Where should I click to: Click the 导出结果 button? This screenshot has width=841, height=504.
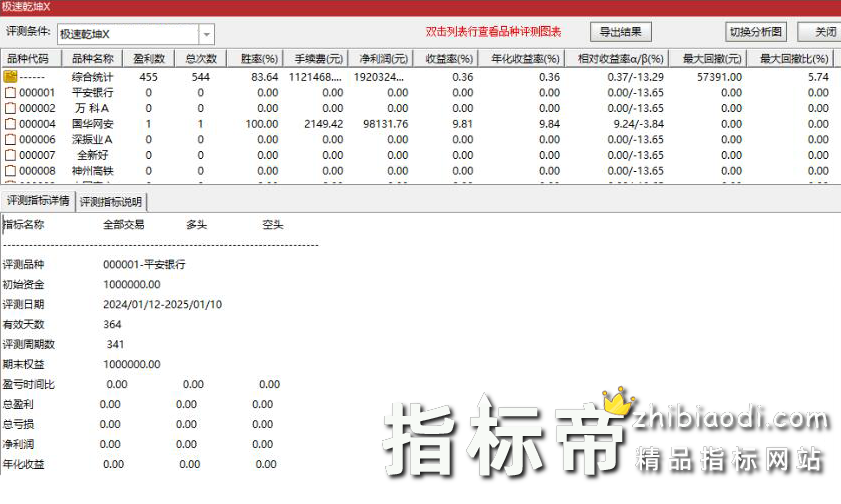point(621,32)
